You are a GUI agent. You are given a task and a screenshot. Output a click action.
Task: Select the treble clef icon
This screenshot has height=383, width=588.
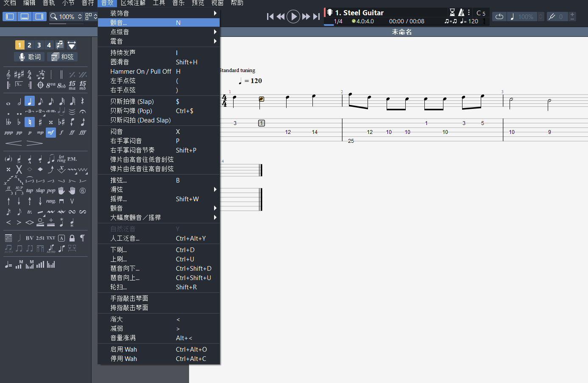point(8,75)
